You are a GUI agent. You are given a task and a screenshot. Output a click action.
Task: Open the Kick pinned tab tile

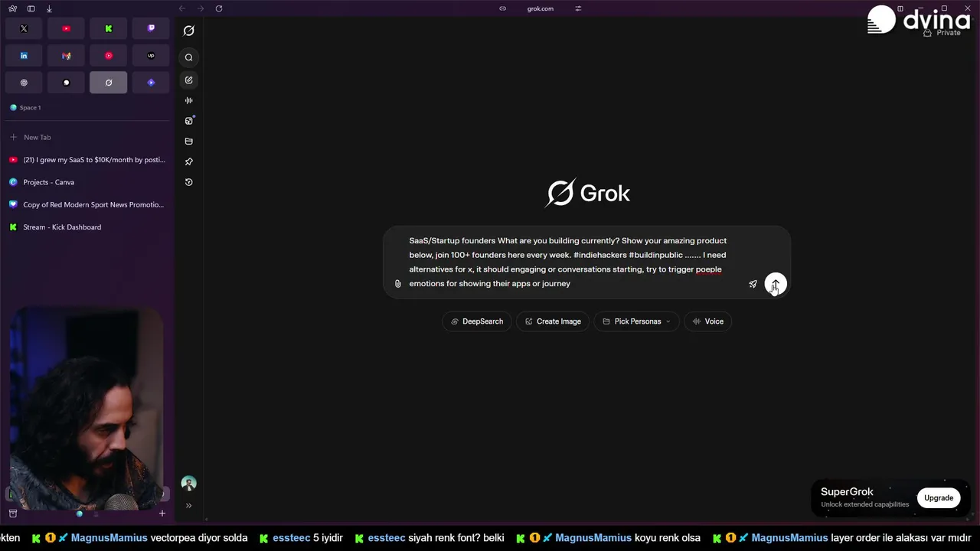tap(109, 28)
